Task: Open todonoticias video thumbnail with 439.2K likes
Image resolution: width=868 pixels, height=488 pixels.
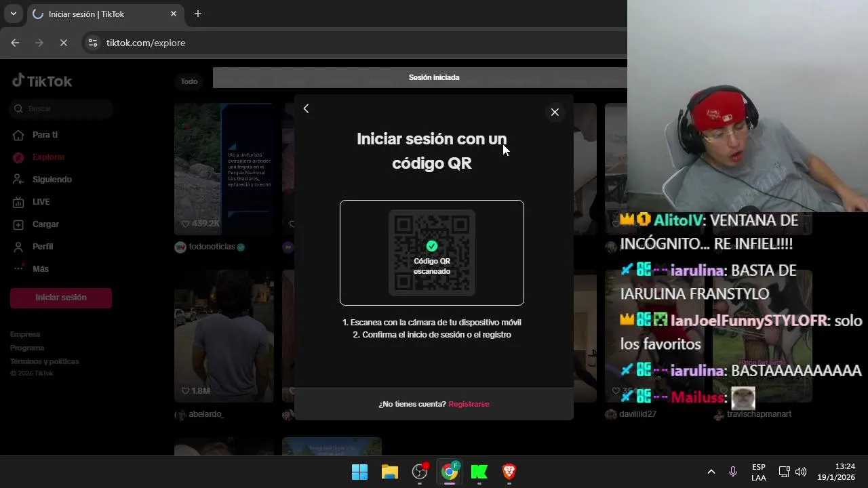Action: click(x=223, y=169)
